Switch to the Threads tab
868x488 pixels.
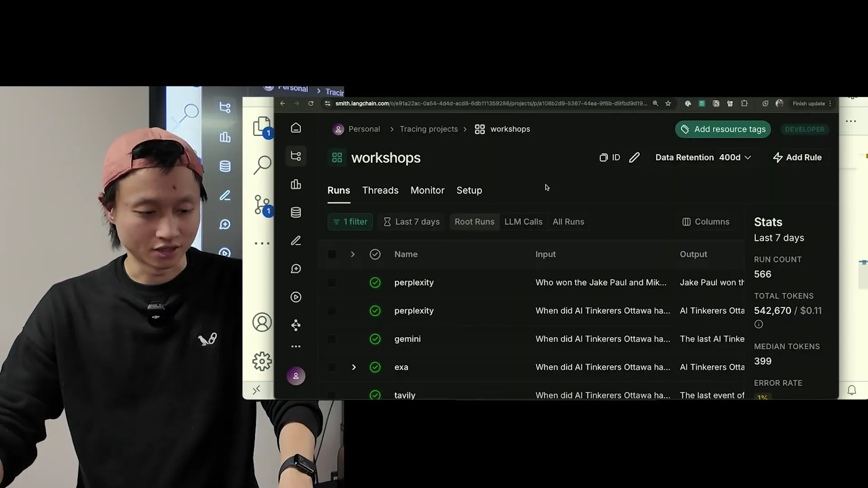pos(380,190)
